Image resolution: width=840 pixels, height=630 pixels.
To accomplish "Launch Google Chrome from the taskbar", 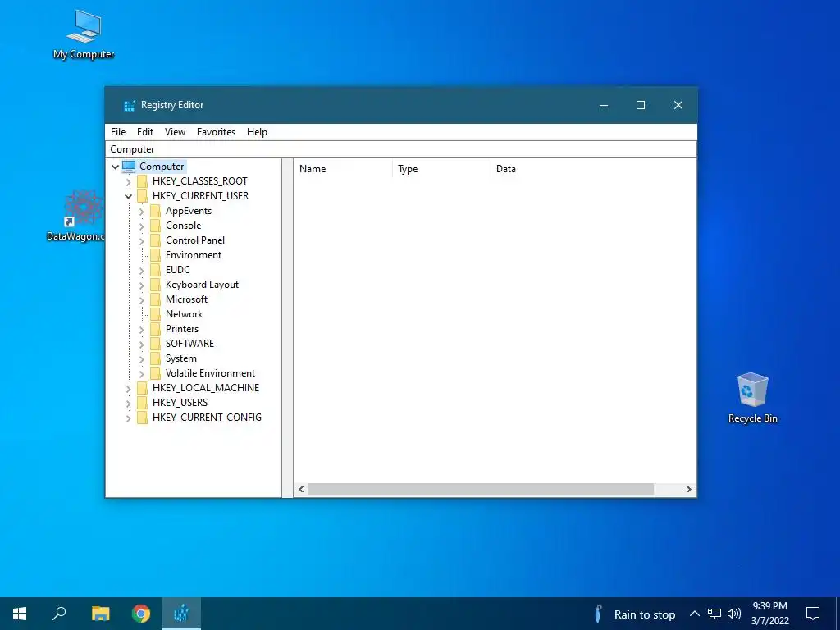I will click(x=141, y=614).
